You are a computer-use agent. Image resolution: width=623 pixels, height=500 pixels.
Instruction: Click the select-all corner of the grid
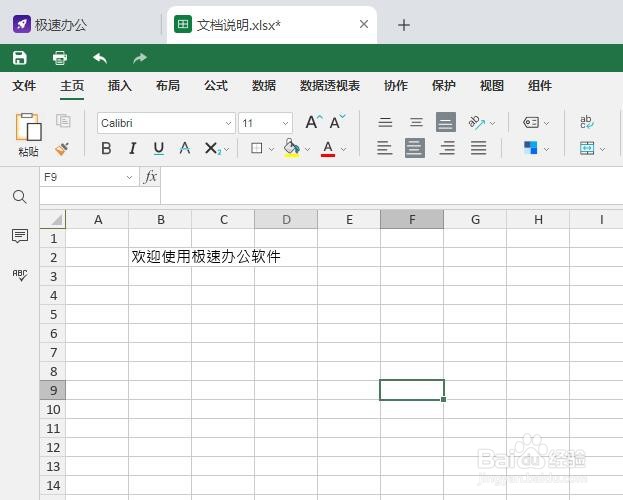click(53, 219)
